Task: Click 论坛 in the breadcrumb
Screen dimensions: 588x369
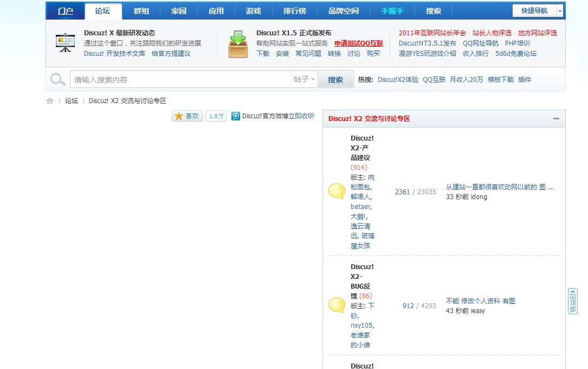Action: click(x=71, y=101)
